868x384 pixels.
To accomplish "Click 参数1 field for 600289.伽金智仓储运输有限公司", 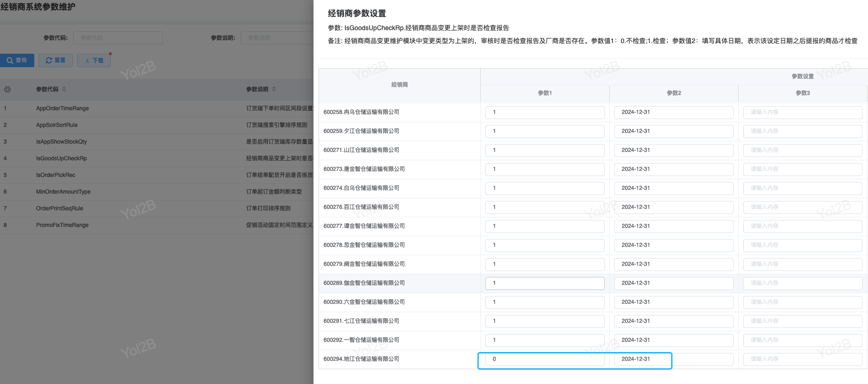I will pyautogui.click(x=544, y=283).
